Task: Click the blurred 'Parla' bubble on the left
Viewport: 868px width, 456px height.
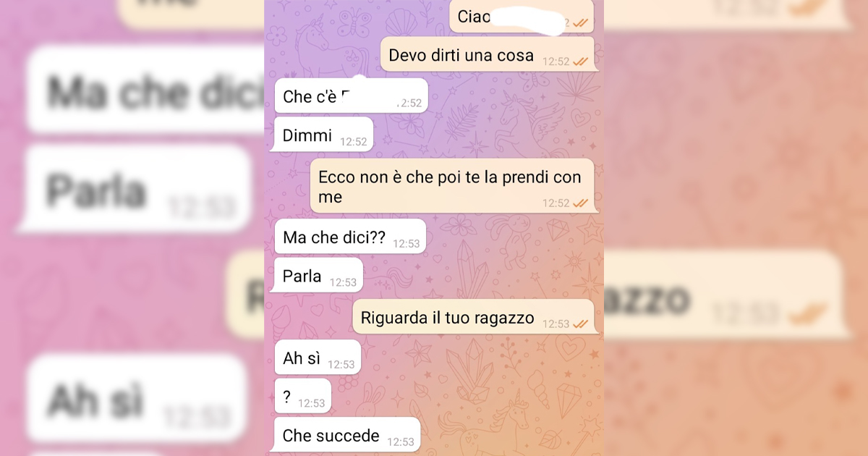Action: tap(134, 190)
